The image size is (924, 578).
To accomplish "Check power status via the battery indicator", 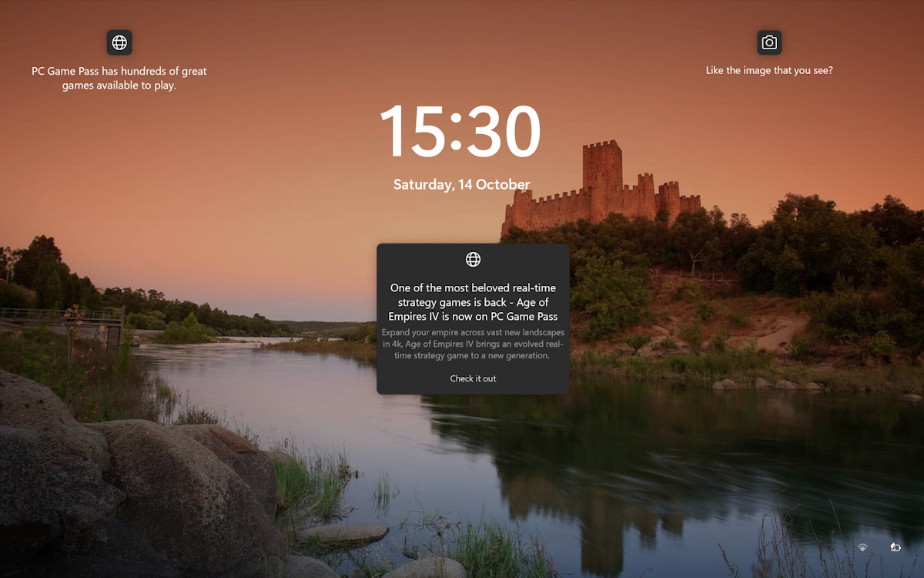I will (896, 546).
